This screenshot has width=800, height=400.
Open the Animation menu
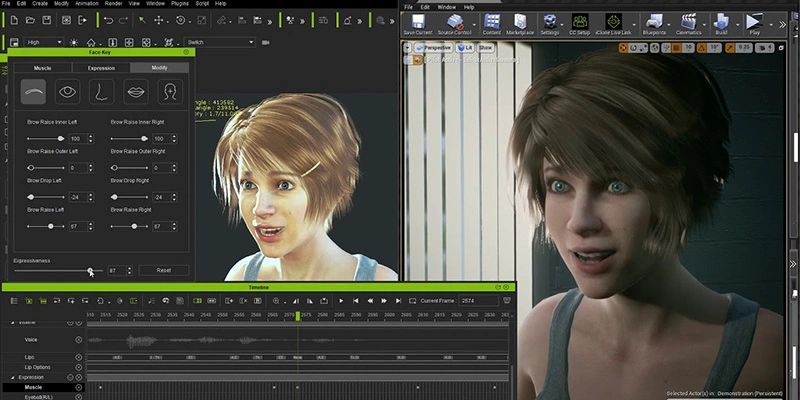pos(86,4)
